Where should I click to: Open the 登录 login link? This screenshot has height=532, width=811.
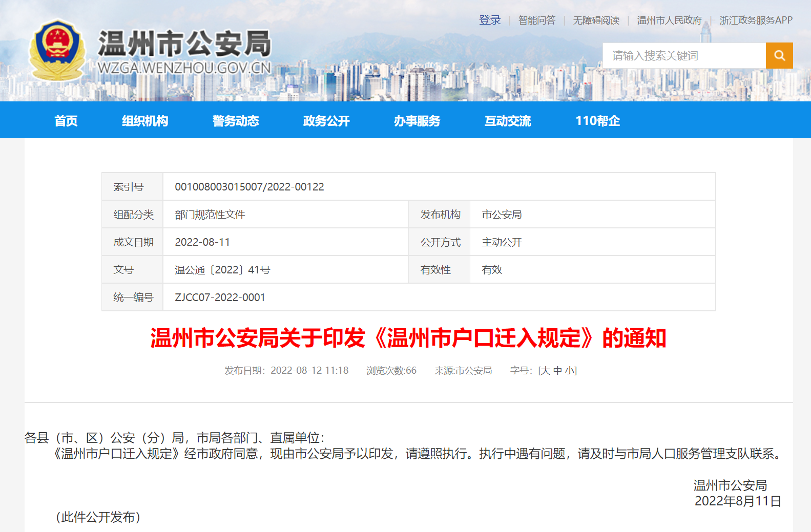tap(490, 20)
